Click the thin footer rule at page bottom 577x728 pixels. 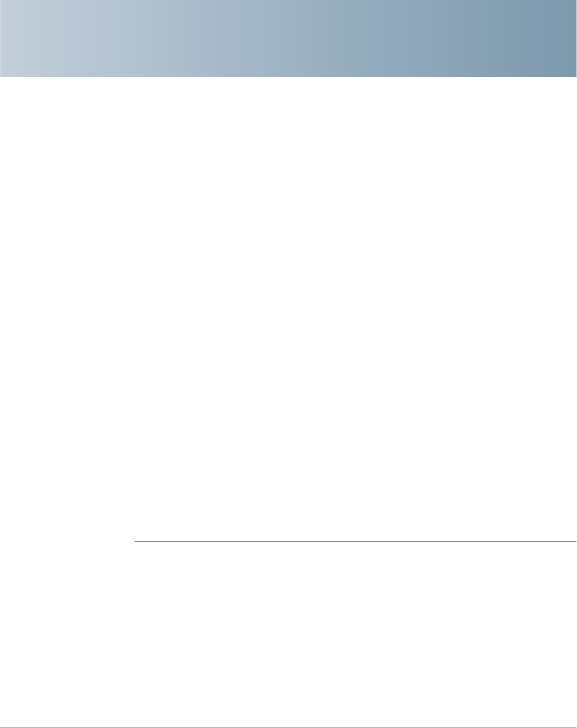288,727
